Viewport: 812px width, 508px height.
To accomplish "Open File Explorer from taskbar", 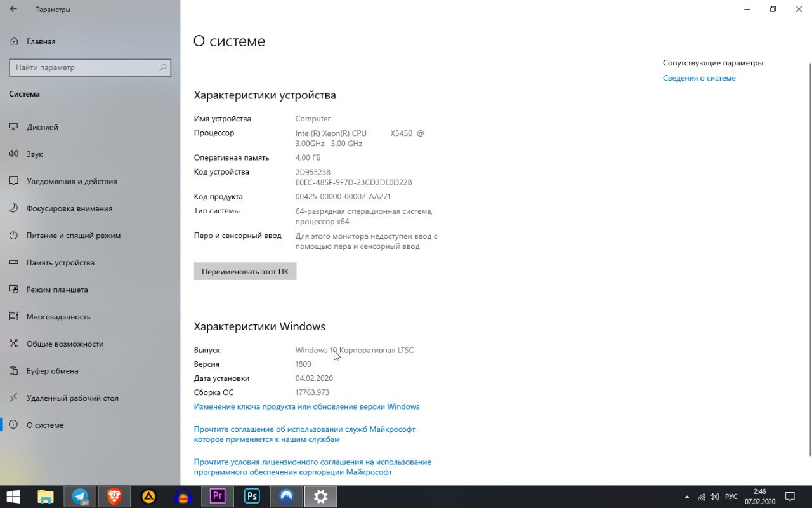I will [46, 497].
